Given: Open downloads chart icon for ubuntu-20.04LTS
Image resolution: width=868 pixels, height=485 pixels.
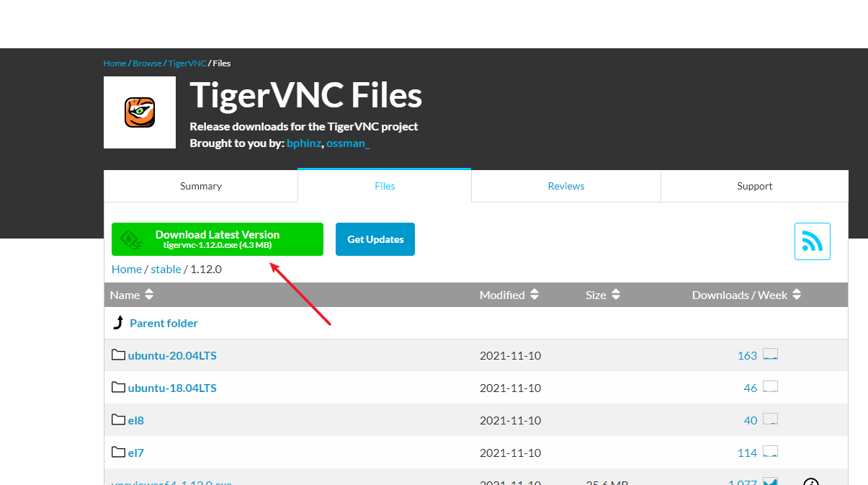Looking at the screenshot, I should coord(770,355).
